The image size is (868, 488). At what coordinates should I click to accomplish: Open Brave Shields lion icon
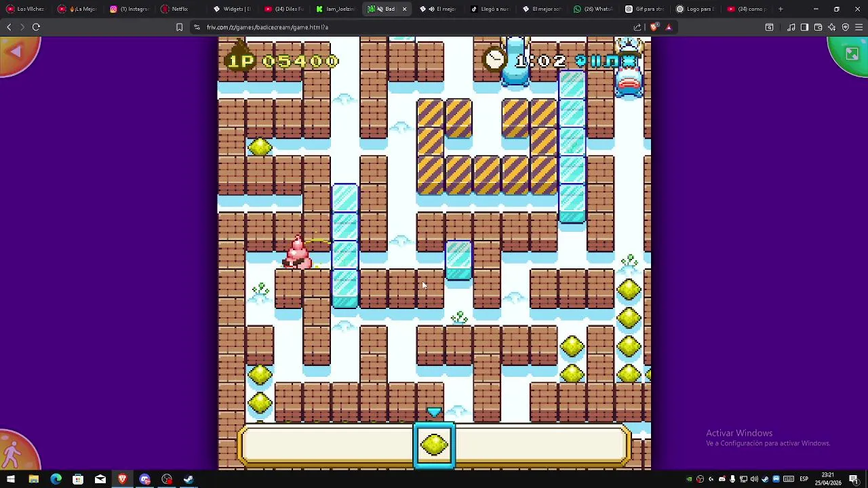pyautogui.click(x=654, y=27)
